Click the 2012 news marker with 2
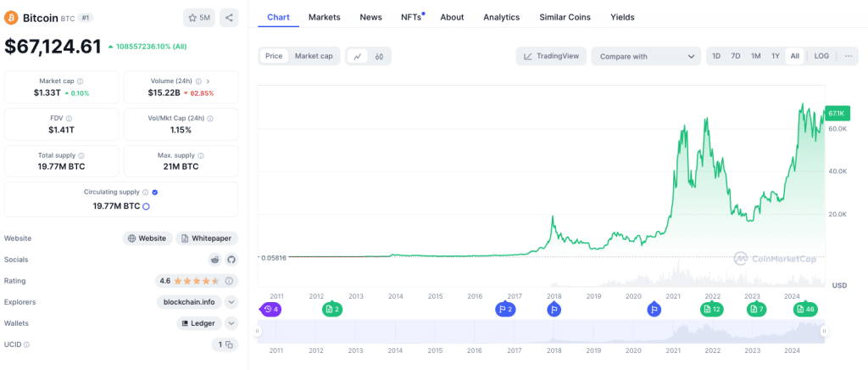 pos(332,309)
